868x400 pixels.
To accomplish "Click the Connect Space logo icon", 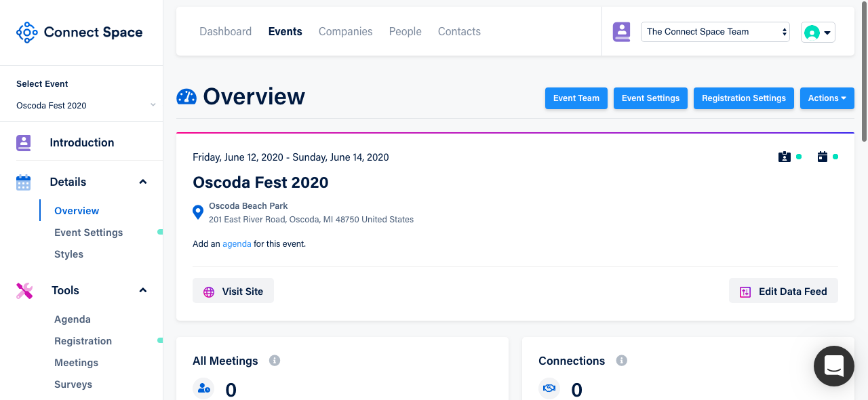I will click(27, 33).
